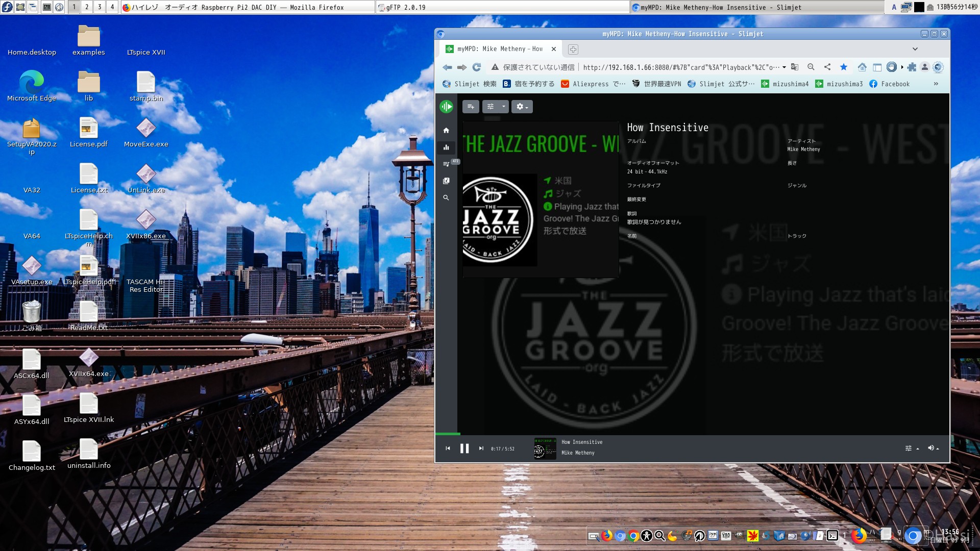The width and height of the screenshot is (980, 551).
Task: Open the Playback view bar-chart icon
Action: click(x=446, y=147)
